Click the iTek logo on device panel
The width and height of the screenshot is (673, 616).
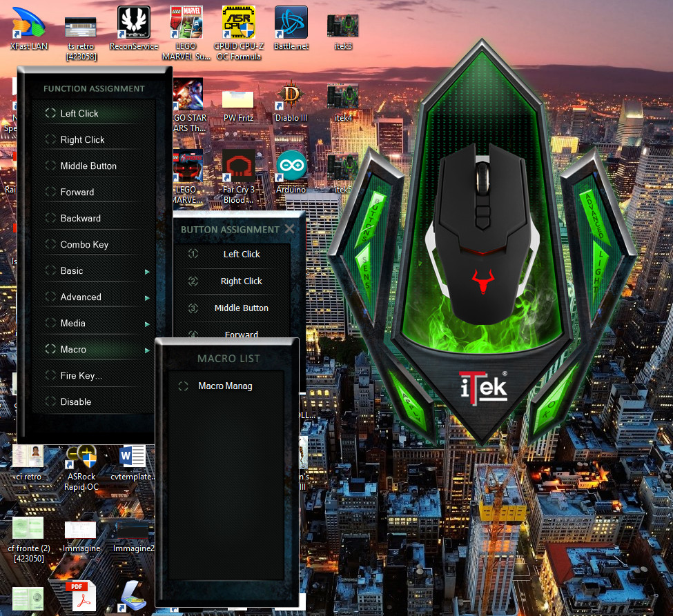point(484,388)
